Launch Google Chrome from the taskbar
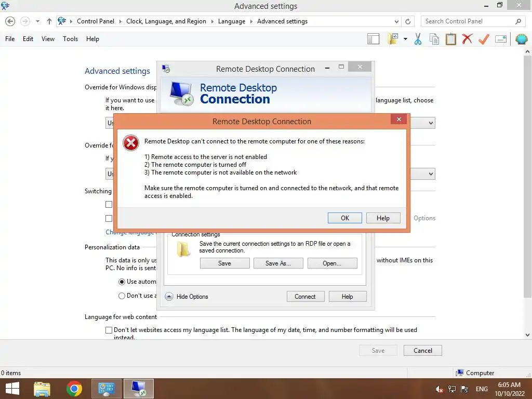532x399 pixels. [x=74, y=389]
